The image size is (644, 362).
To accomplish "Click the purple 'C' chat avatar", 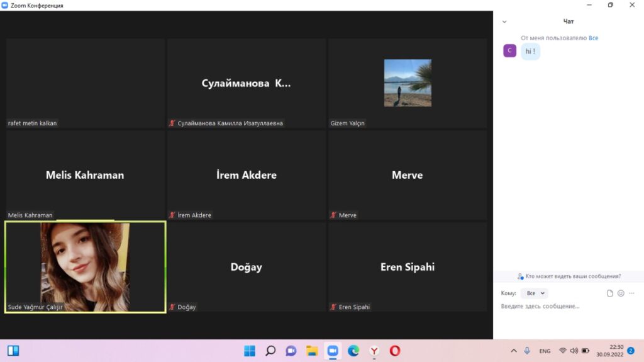I will 509,50.
